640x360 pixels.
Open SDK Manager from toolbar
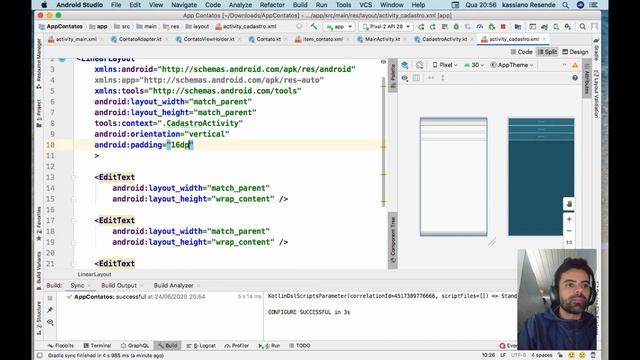pos(568,27)
